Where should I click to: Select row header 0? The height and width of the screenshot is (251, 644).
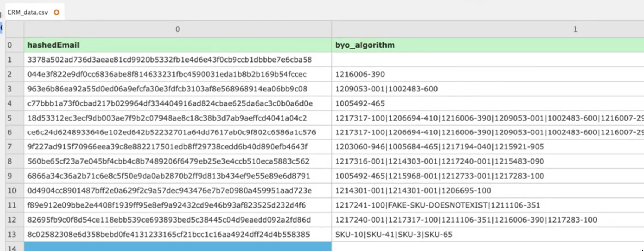tap(15, 45)
